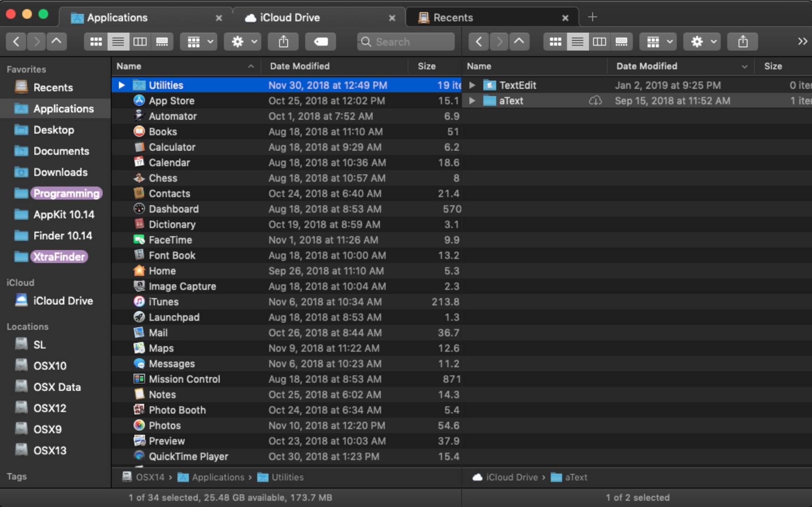Image resolution: width=812 pixels, height=507 pixels.
Task: Expand the TextEdit folder in iCloud Drive
Action: click(x=472, y=85)
